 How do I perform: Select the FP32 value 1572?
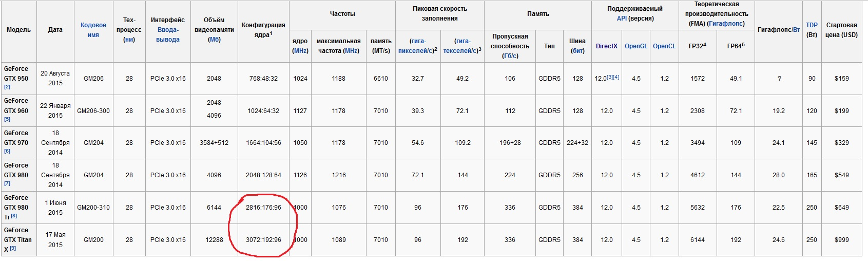click(x=697, y=79)
